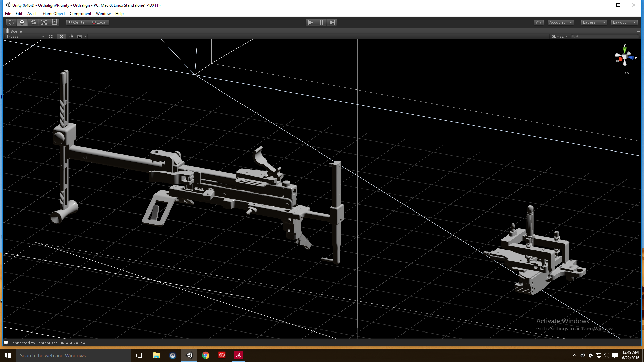The image size is (644, 362).
Task: Click the Unity taskbar icon
Action: (189, 355)
